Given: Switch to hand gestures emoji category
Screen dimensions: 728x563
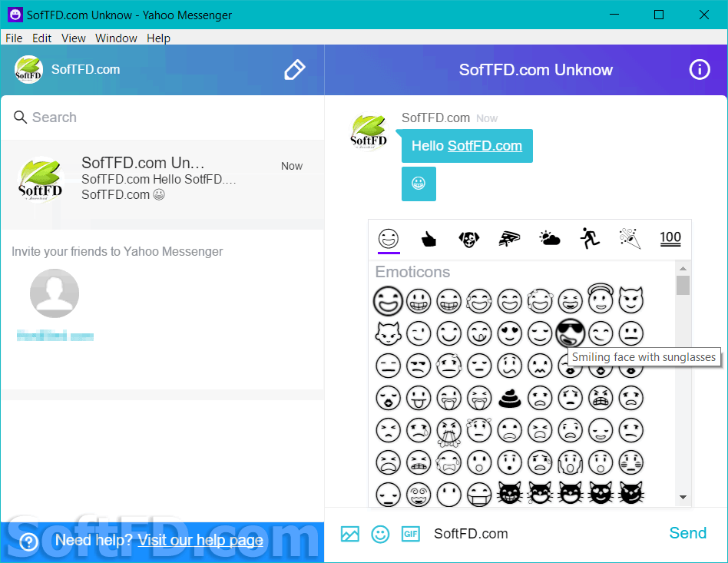Looking at the screenshot, I should [x=429, y=239].
